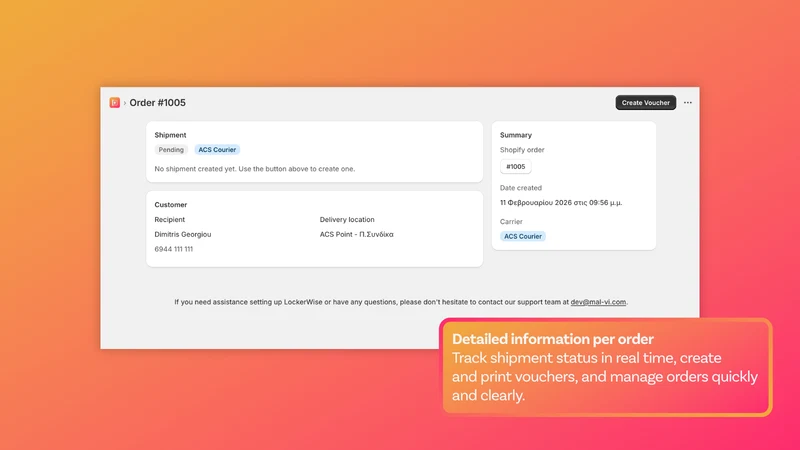Click the Recipient label
The height and width of the screenshot is (450, 800).
169,219
